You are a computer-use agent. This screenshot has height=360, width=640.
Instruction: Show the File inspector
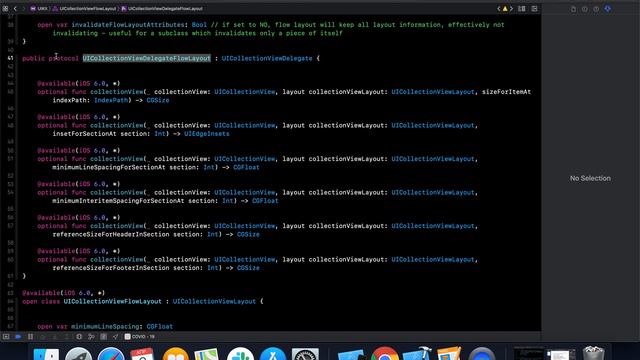click(x=573, y=9)
